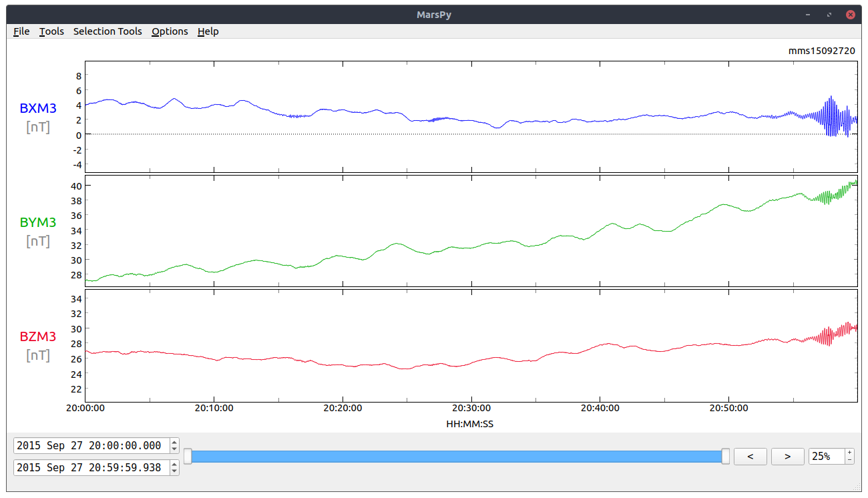Click the next interval '>' button
Screen dimensions: 868x498
(x=788, y=457)
